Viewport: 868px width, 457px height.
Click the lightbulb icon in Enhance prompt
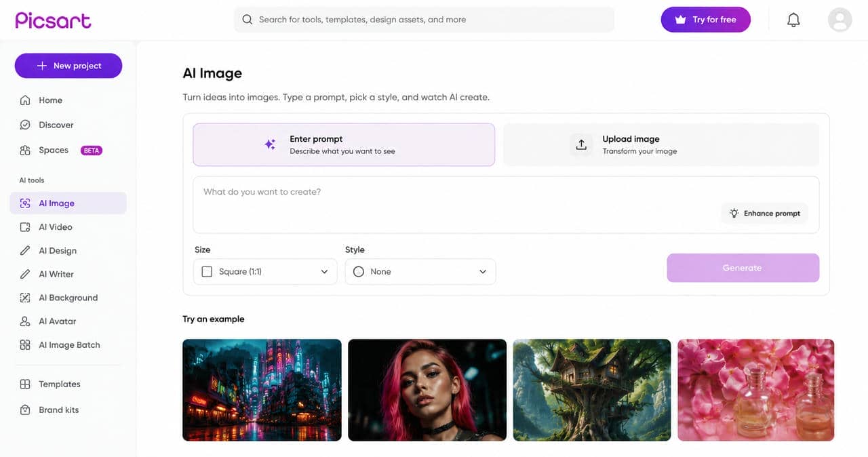pos(734,213)
